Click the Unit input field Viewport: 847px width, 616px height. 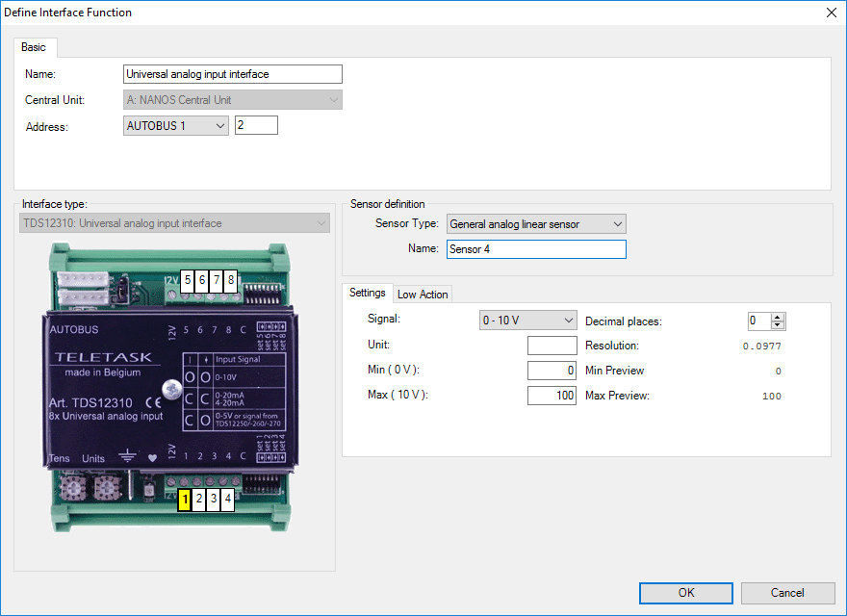coord(552,346)
